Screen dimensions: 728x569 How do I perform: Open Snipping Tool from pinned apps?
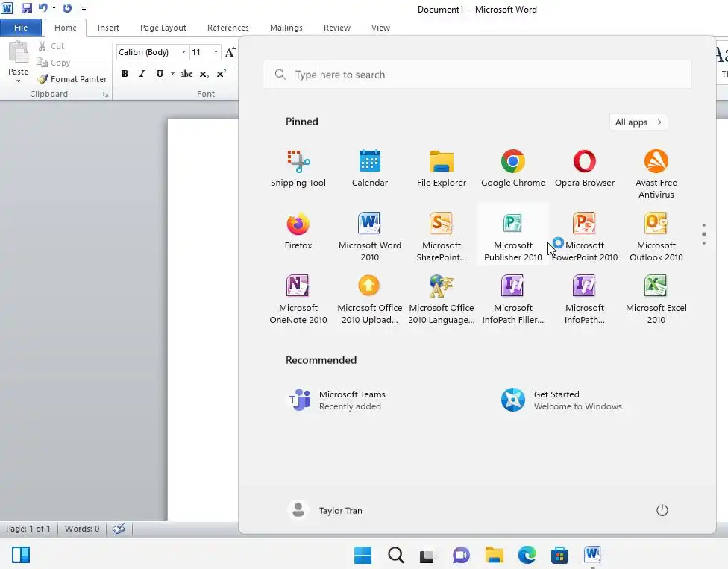click(298, 169)
